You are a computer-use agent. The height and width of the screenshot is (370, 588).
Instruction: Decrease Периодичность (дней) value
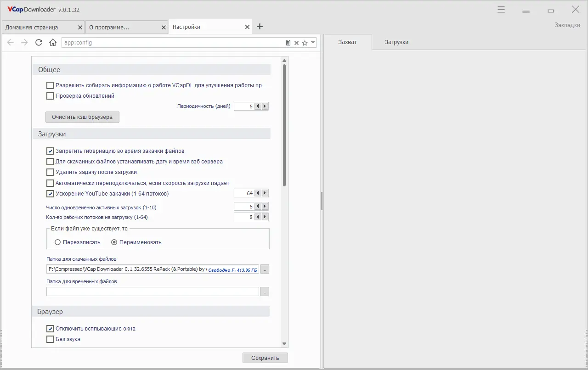click(258, 107)
